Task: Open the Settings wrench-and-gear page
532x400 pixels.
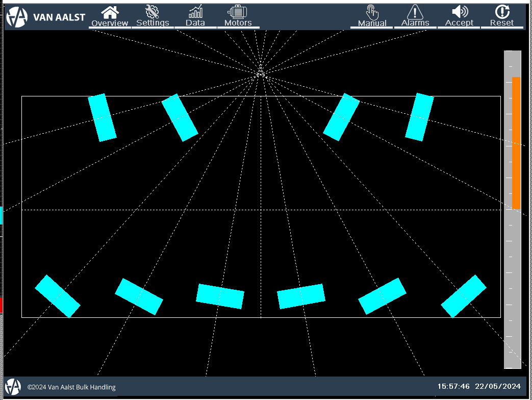Action: click(x=153, y=16)
